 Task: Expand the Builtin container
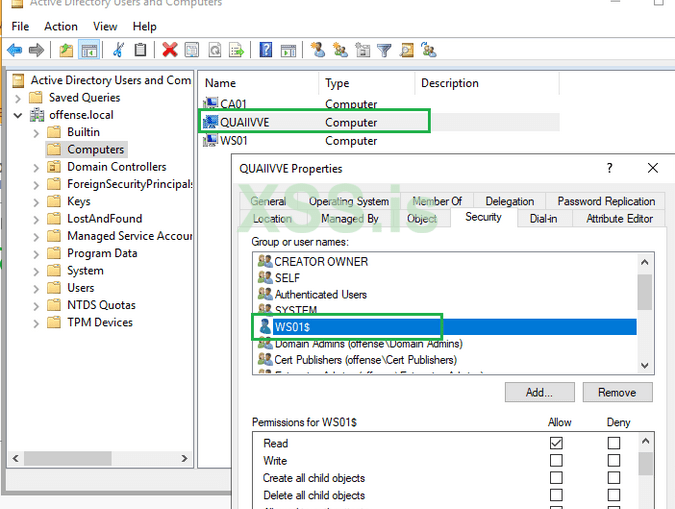pos(36,133)
